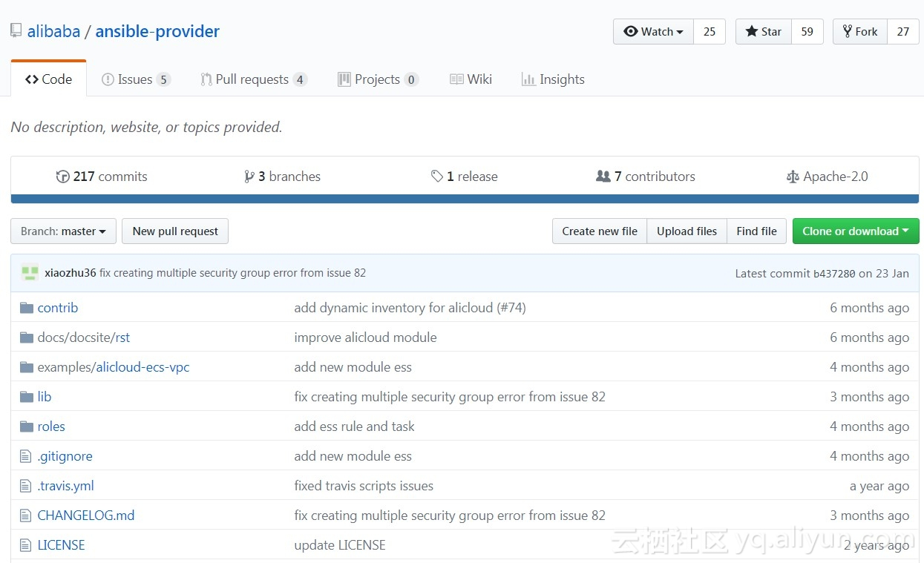The width and height of the screenshot is (924, 563).
Task: Click the Projects board icon
Action: tap(344, 79)
